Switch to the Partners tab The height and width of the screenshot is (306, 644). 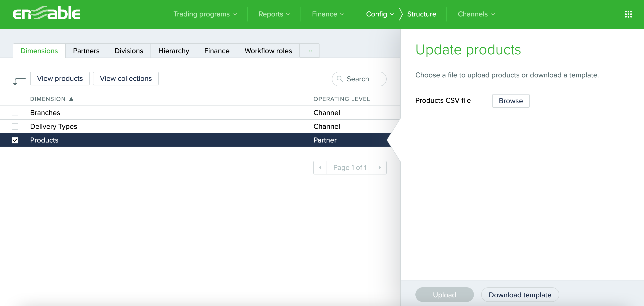click(86, 51)
